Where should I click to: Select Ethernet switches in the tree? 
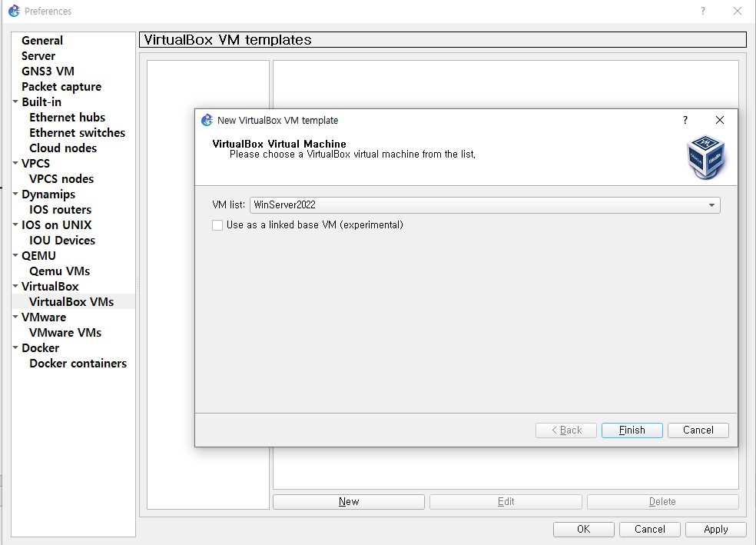coord(77,133)
